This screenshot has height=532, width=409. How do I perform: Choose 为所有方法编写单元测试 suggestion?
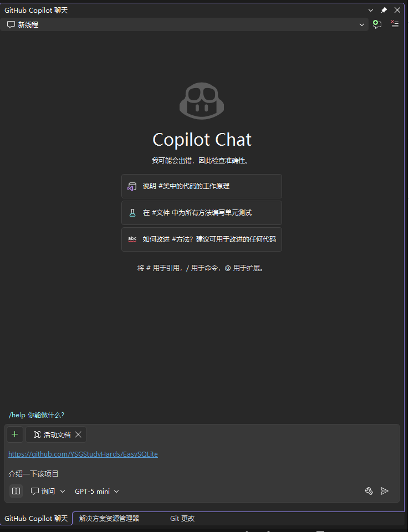202,213
